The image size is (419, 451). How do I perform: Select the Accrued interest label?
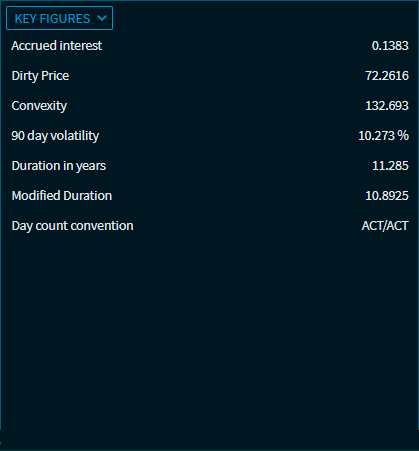point(57,46)
